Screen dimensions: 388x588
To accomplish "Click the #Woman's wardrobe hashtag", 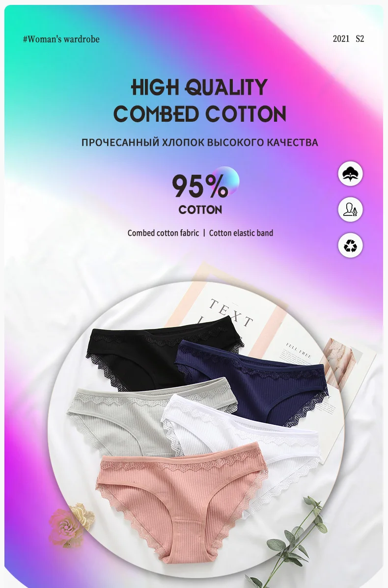I will pyautogui.click(x=61, y=39).
